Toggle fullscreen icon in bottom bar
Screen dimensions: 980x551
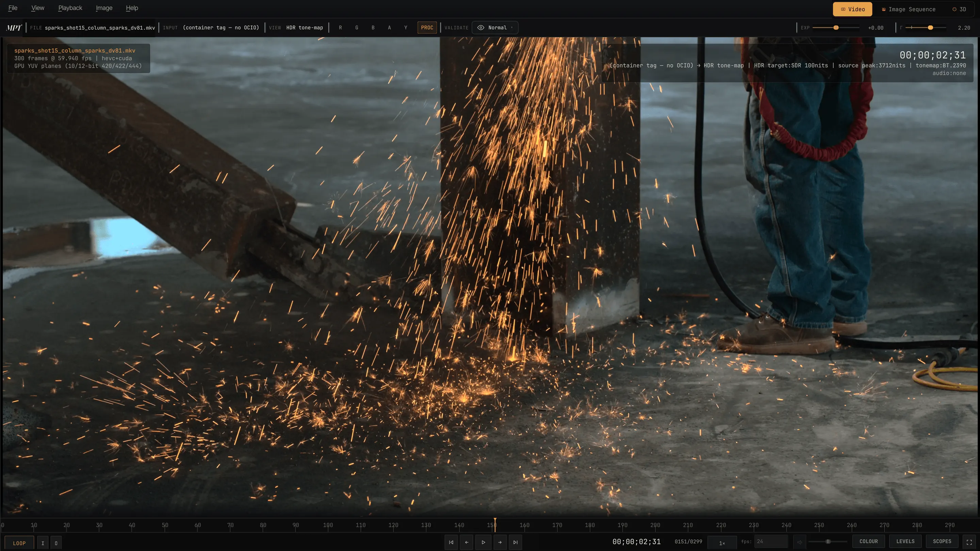969,542
